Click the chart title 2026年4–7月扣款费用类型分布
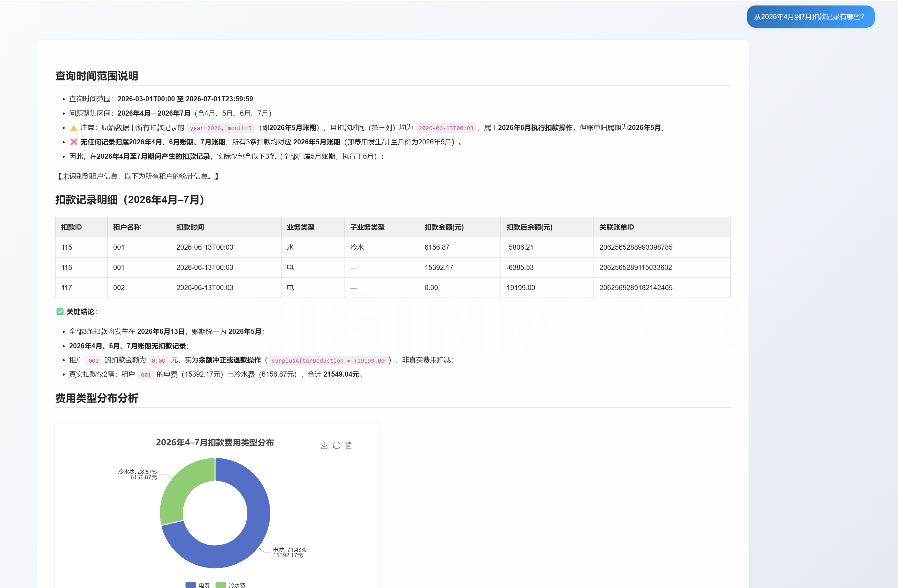Viewport: 898px width, 588px height. [x=215, y=442]
